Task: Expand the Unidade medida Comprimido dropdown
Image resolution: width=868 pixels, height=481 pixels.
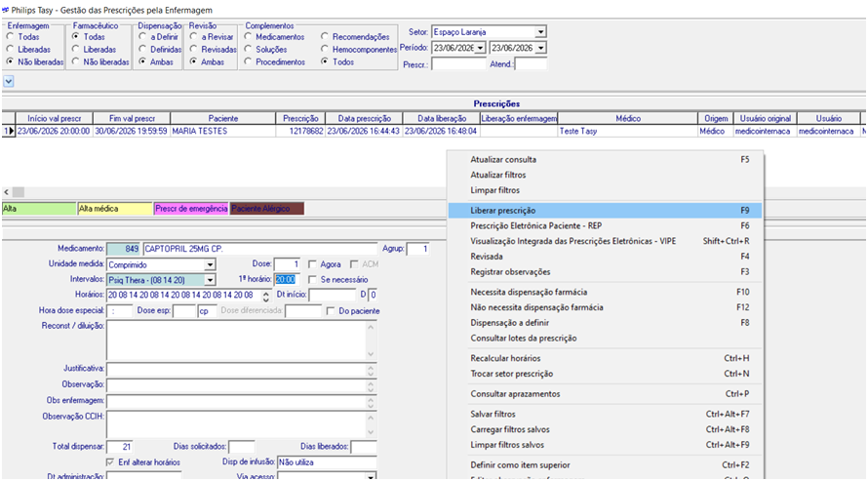Action: pyautogui.click(x=210, y=264)
